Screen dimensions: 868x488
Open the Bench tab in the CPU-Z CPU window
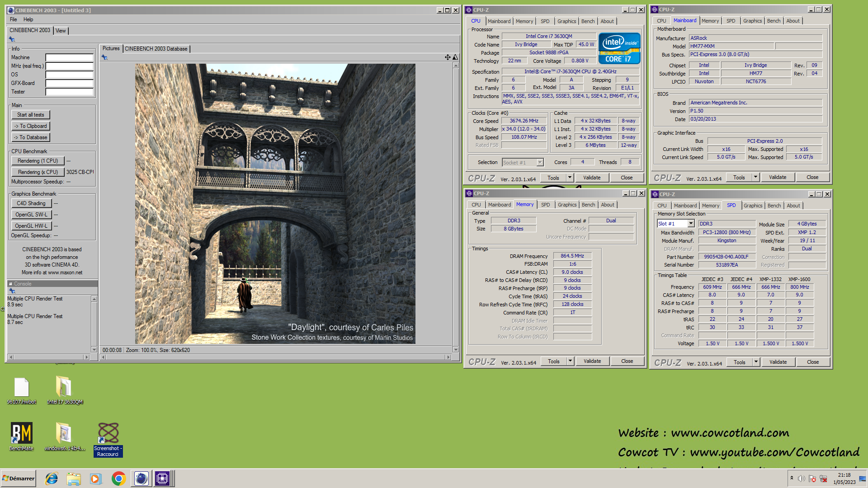(x=588, y=21)
